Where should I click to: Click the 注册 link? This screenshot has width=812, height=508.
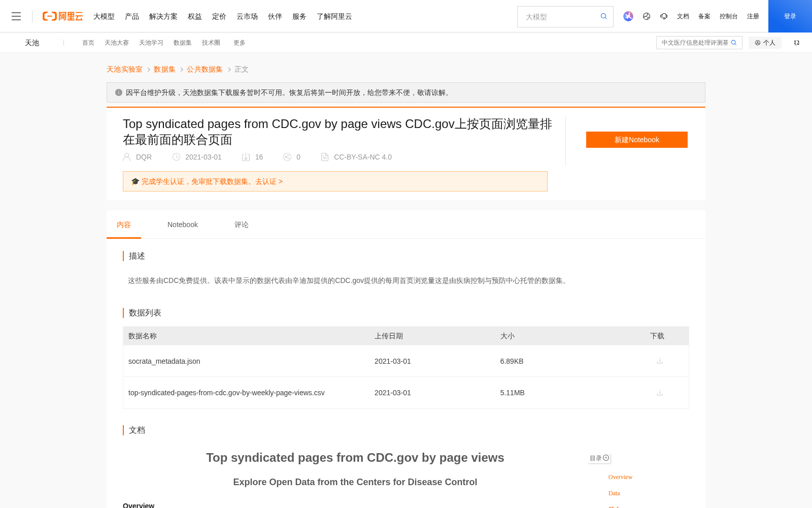[753, 16]
